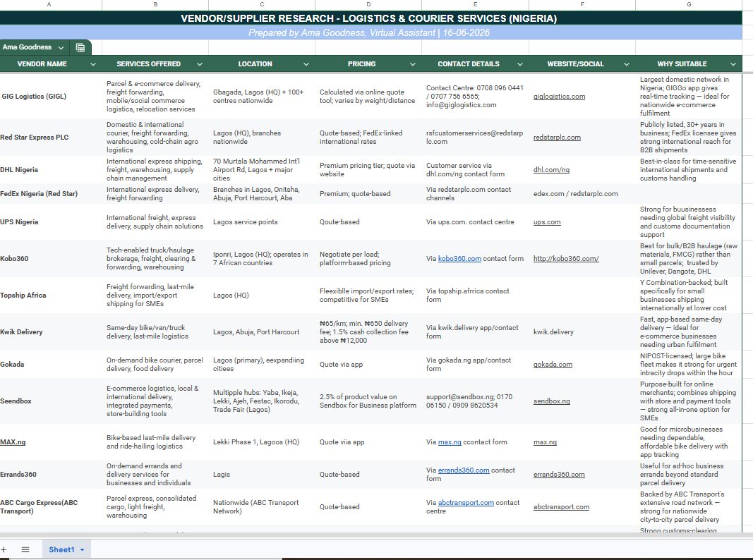753x560 pixels.
Task: Open the MAX.ng vendor name link
Action: [x=13, y=442]
